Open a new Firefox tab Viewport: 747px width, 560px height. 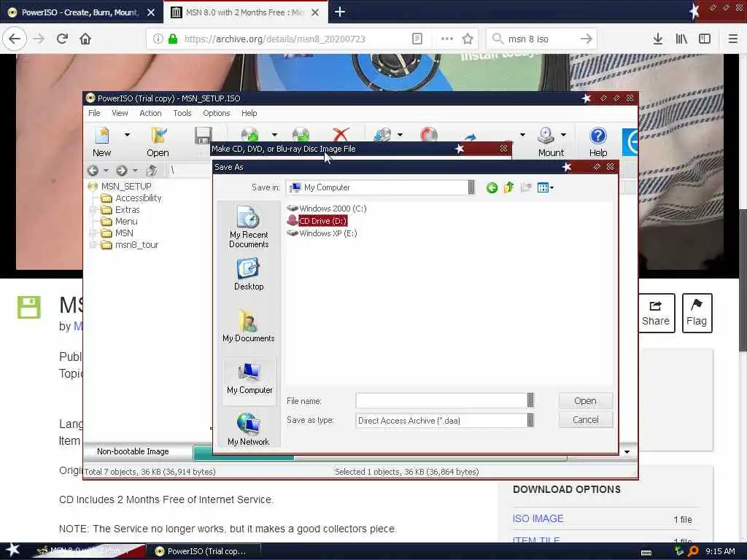click(340, 12)
